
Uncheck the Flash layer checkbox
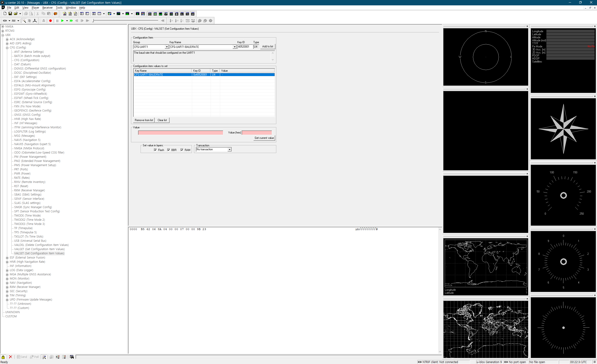[x=155, y=150]
